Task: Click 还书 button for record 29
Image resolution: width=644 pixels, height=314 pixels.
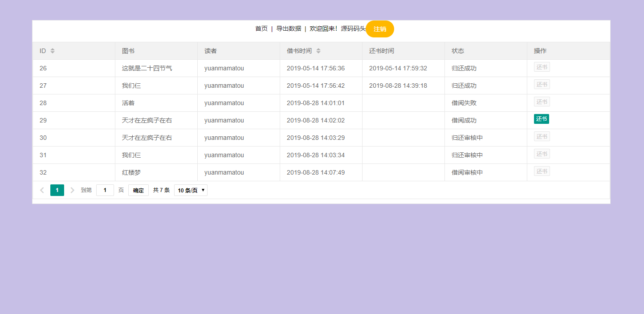Action: pyautogui.click(x=542, y=119)
